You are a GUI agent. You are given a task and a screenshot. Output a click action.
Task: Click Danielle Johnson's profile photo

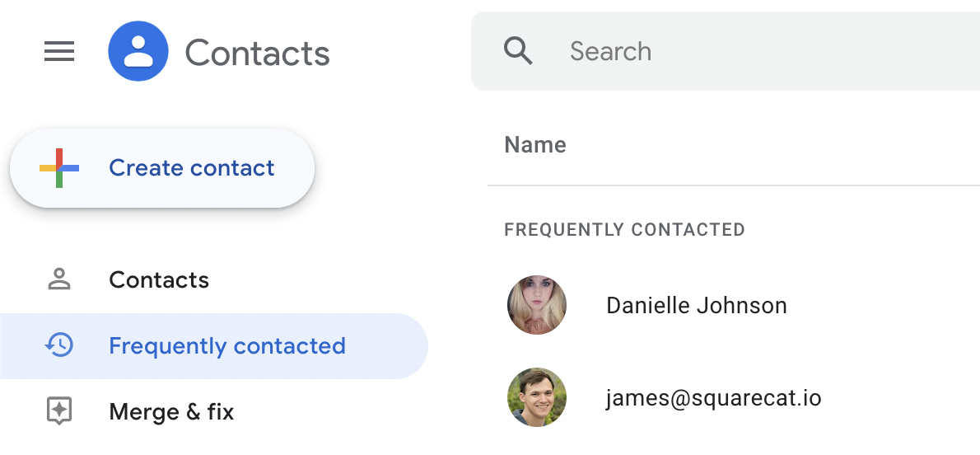pos(537,306)
